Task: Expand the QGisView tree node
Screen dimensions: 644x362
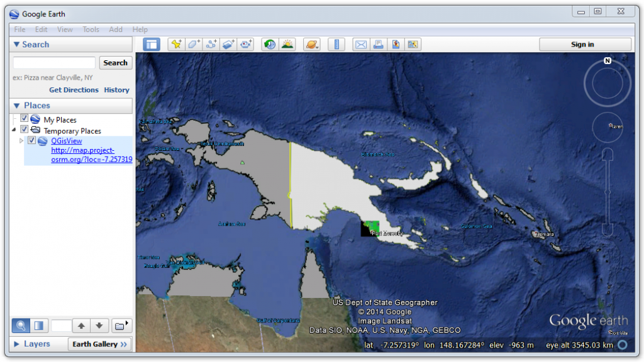Action: click(21, 141)
